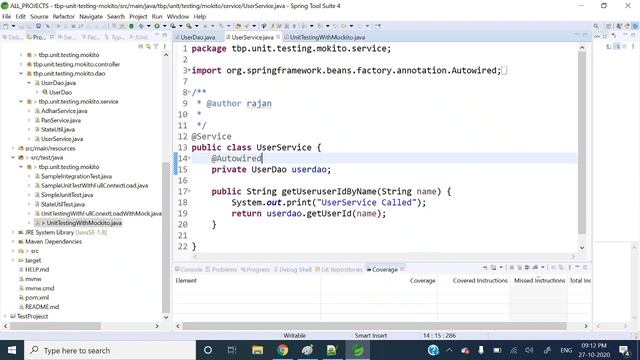
Task: Click the green Run toolbar icon
Action: pos(156,26)
